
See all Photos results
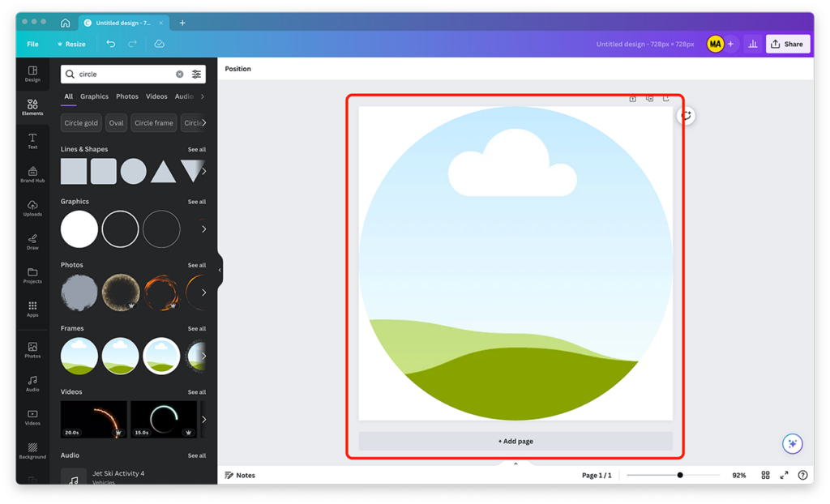click(196, 265)
